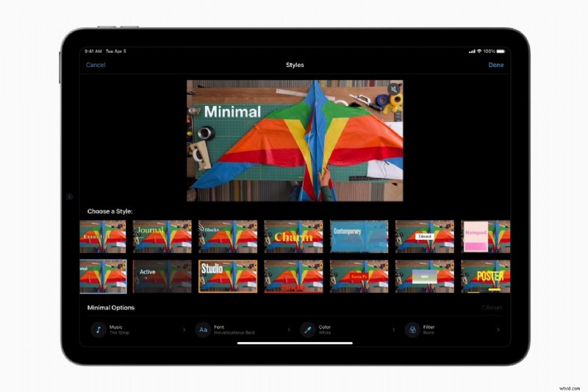
Task: Choose the Editorial style thumbnail
Action: click(425, 237)
